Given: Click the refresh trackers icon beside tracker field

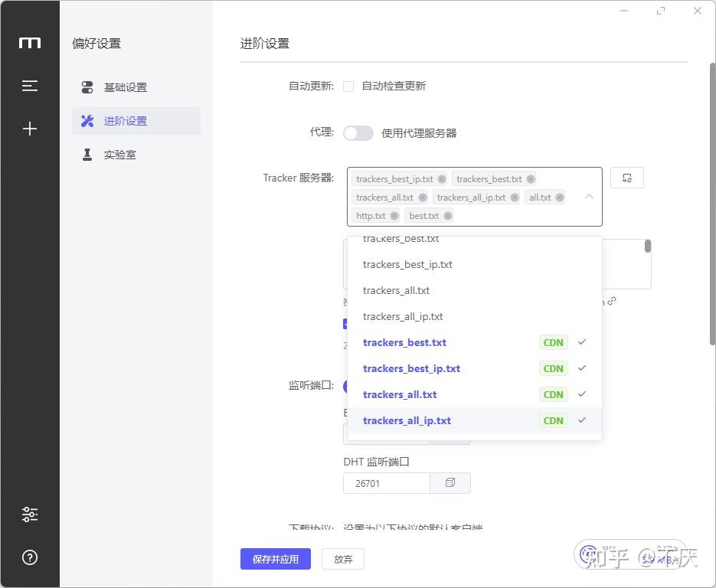Looking at the screenshot, I should pos(626,177).
